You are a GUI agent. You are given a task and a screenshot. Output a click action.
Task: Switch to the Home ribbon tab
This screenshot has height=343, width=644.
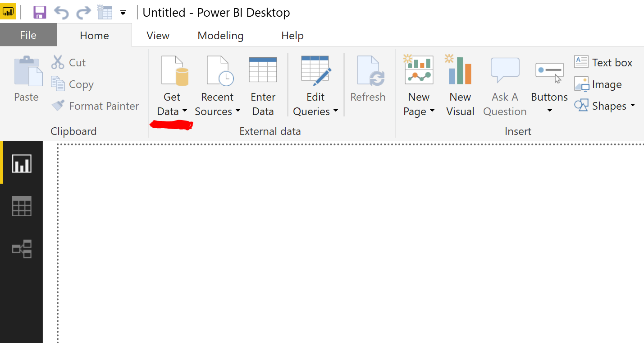coord(94,36)
